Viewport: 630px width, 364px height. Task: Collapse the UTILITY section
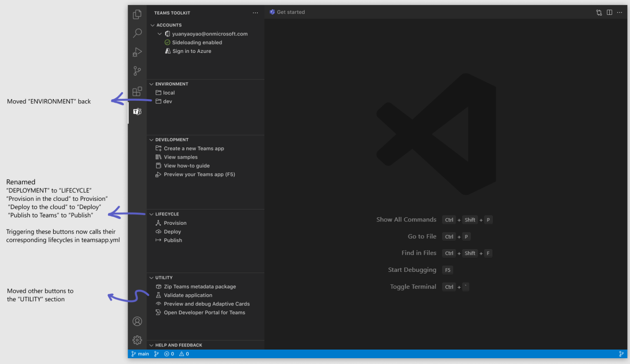pyautogui.click(x=152, y=278)
